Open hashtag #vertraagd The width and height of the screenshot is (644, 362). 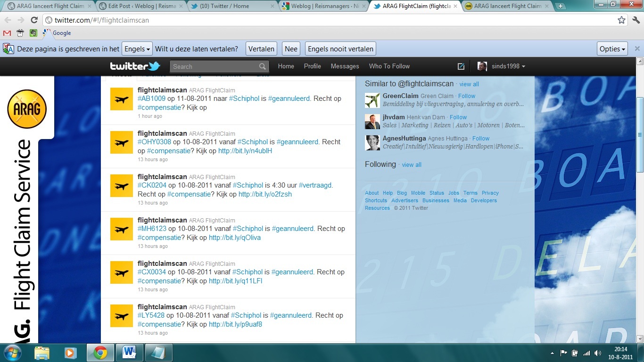315,185
